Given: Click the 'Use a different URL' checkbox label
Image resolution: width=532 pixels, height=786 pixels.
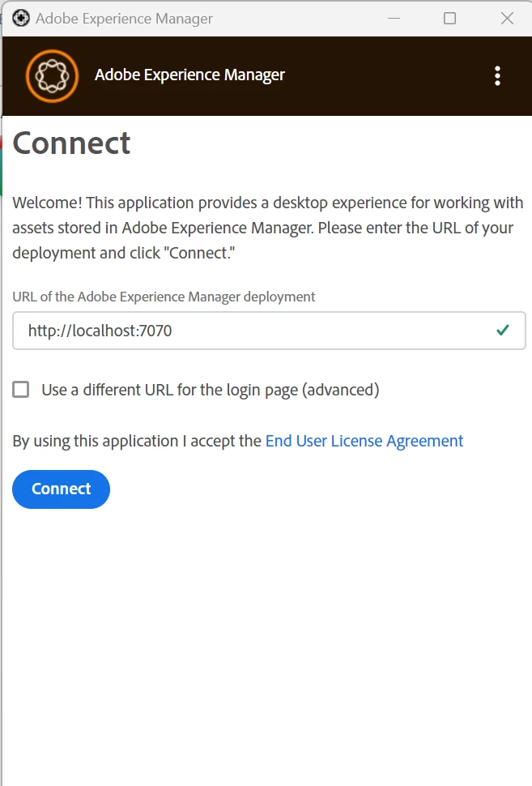Looking at the screenshot, I should 211,390.
